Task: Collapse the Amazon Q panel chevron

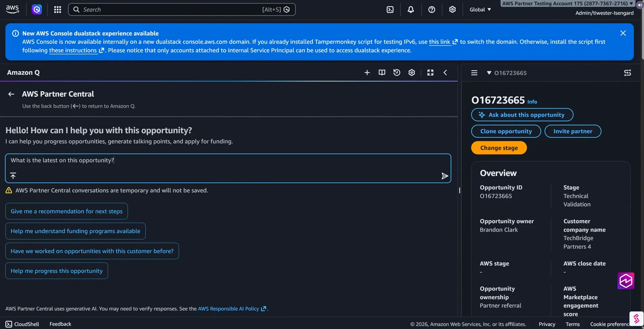Action: tap(445, 73)
